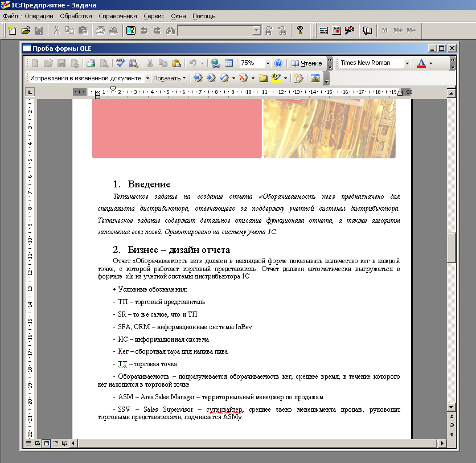Click the Чтение reading mode button
The width and height of the screenshot is (476, 463).
(307, 63)
